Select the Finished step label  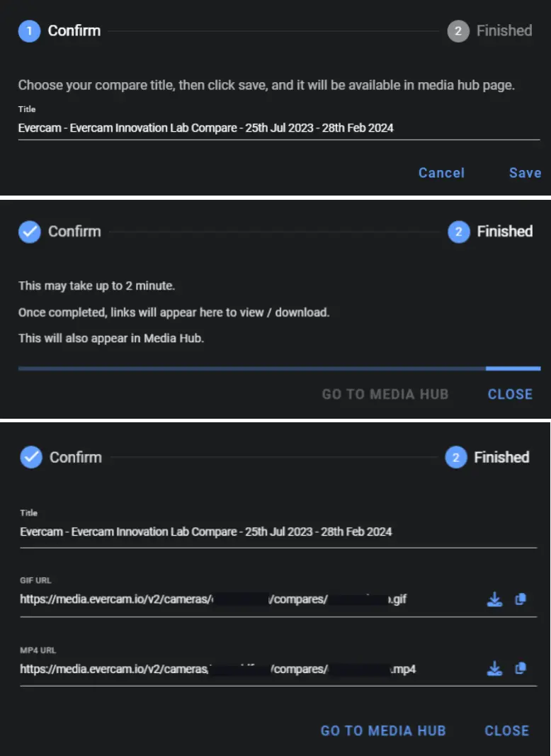504,30
